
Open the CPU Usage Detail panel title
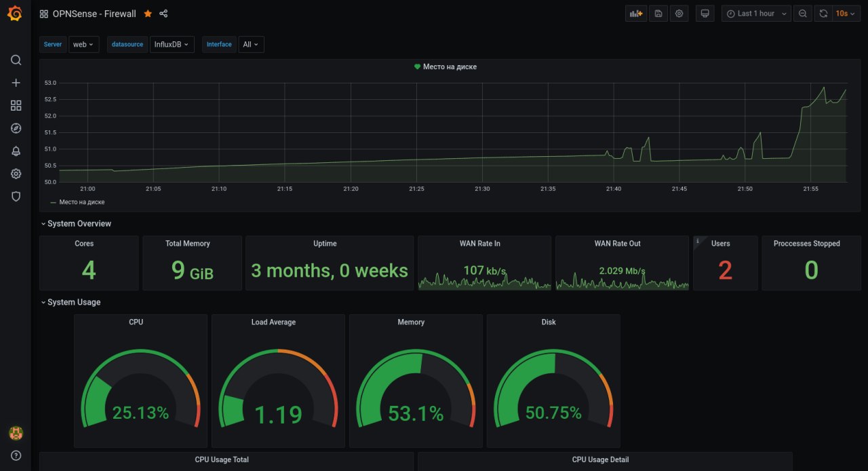tap(600, 459)
